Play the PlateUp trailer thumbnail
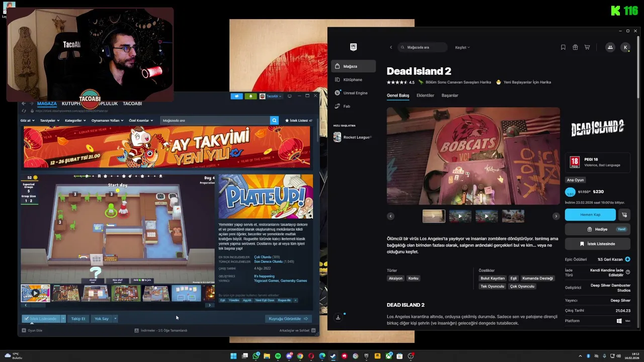 [x=35, y=293]
